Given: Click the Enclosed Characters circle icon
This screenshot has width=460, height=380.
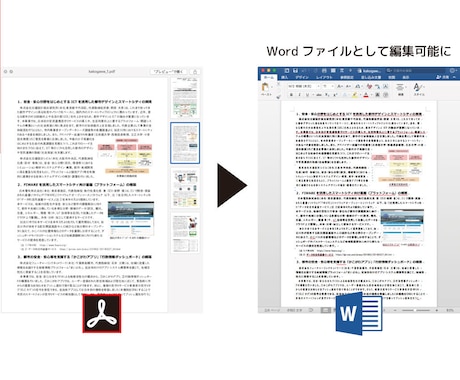Looking at the screenshot, I should pyautogui.click(x=386, y=95).
